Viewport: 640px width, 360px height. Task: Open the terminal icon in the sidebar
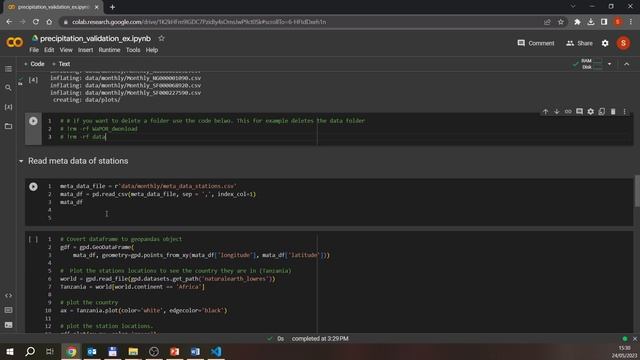tap(8, 325)
